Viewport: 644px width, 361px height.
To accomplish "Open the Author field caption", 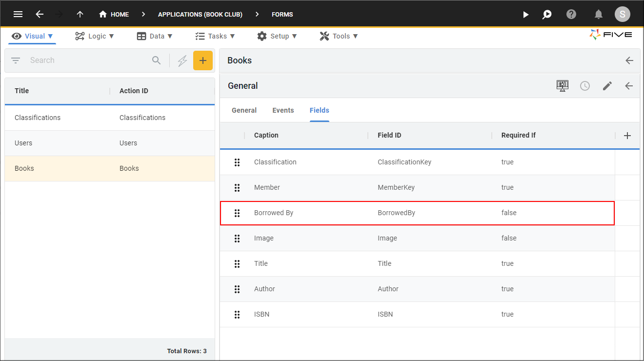I will (264, 289).
